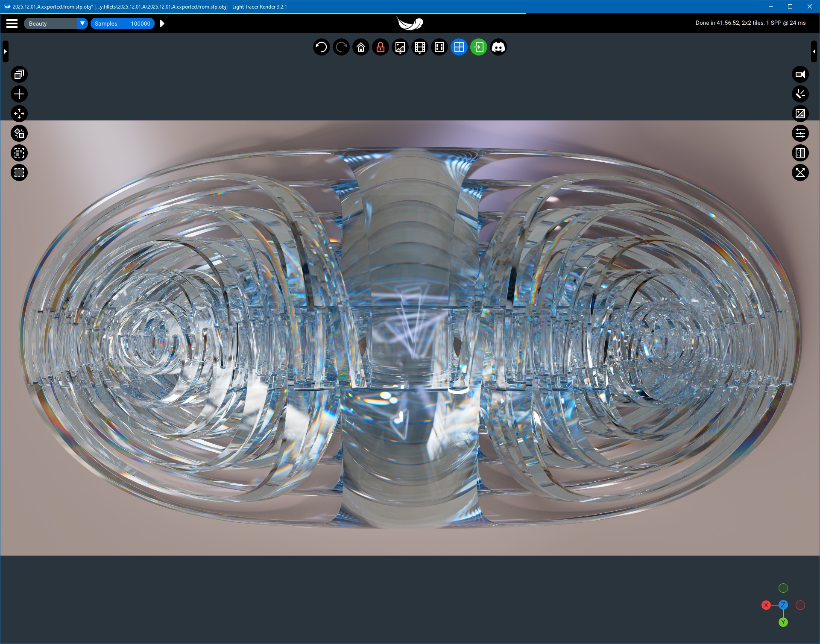The width and height of the screenshot is (820, 644).
Task: Open the hamburger main menu
Action: 12,23
